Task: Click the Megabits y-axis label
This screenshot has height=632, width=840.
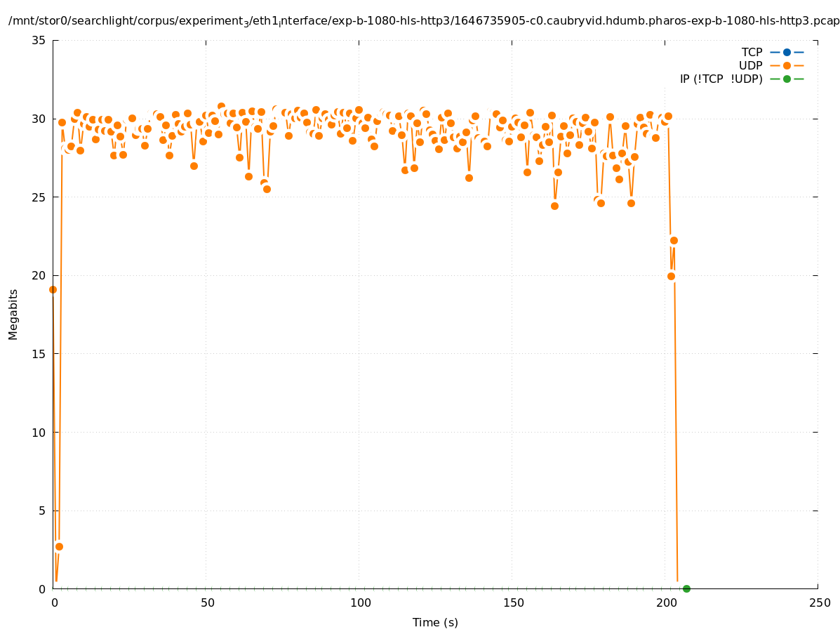Action: [x=13, y=314]
